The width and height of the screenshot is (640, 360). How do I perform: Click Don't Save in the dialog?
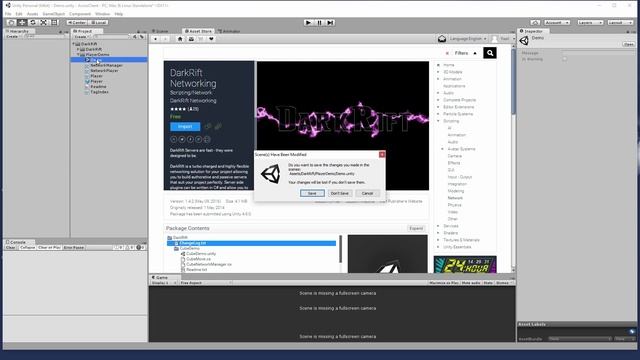tap(340, 193)
